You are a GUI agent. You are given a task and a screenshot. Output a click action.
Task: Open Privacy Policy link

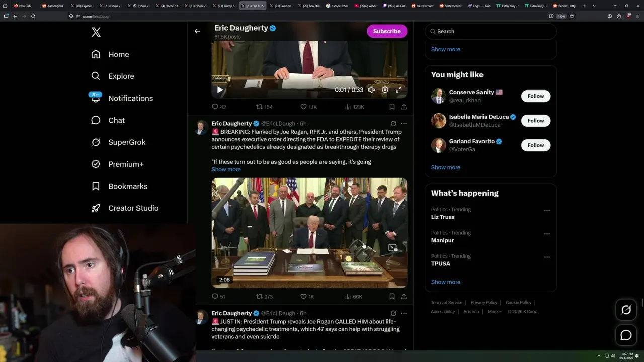(484, 303)
